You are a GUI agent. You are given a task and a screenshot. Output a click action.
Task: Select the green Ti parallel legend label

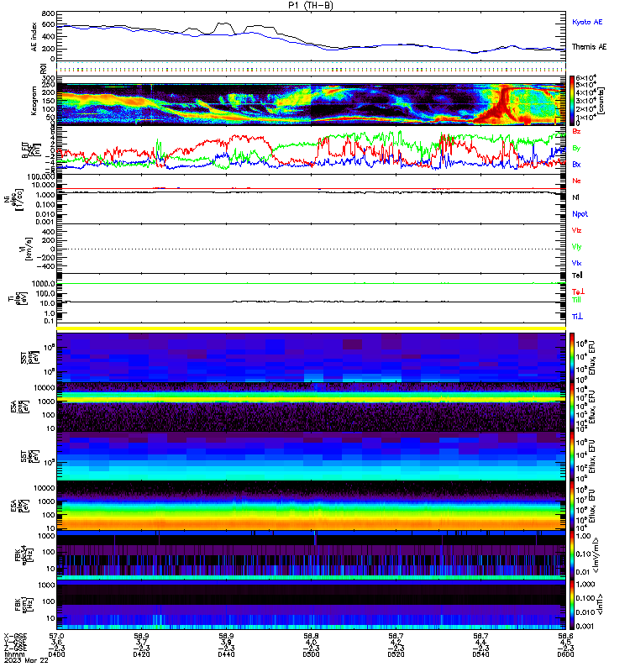(576, 300)
